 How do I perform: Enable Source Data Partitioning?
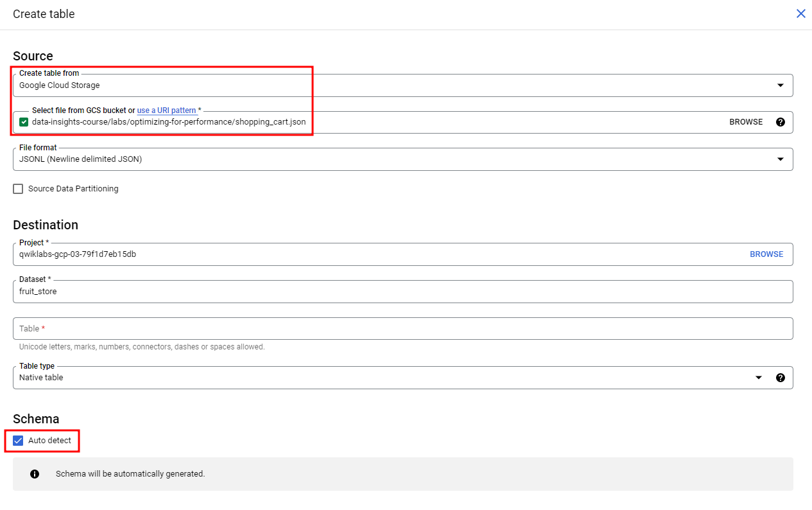(17, 188)
